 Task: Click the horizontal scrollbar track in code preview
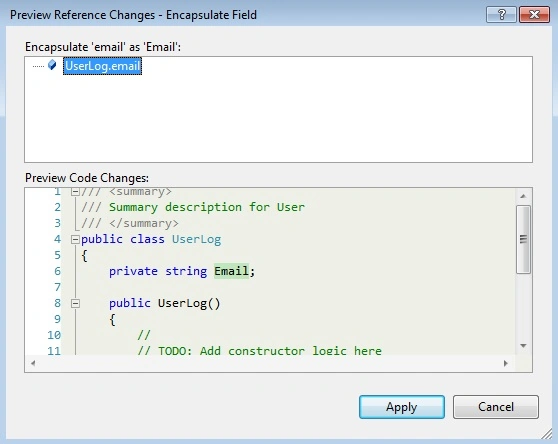[x=269, y=363]
